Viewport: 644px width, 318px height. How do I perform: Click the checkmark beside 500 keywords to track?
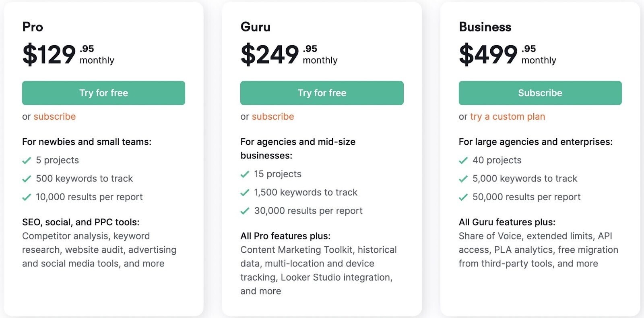(x=27, y=179)
